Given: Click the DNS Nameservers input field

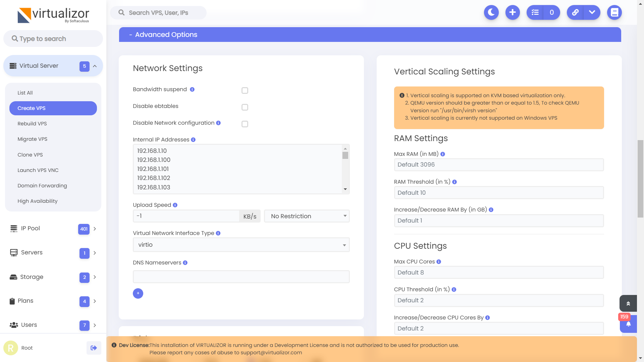Looking at the screenshot, I should (241, 277).
